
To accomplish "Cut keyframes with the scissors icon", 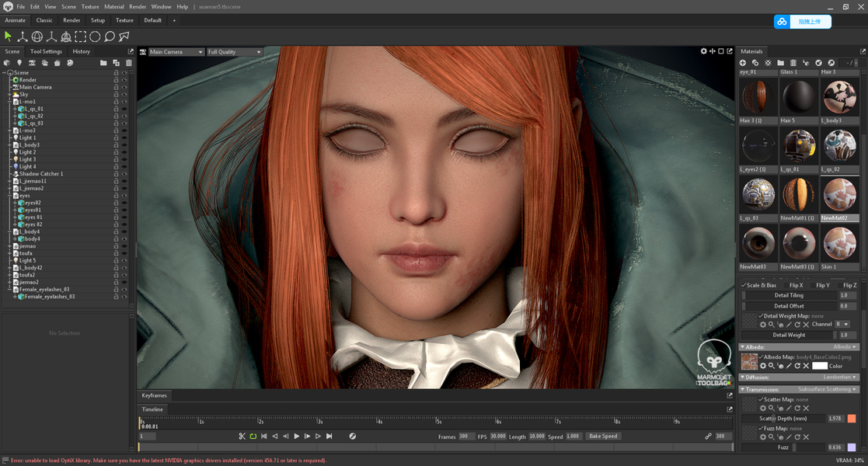I will point(242,436).
